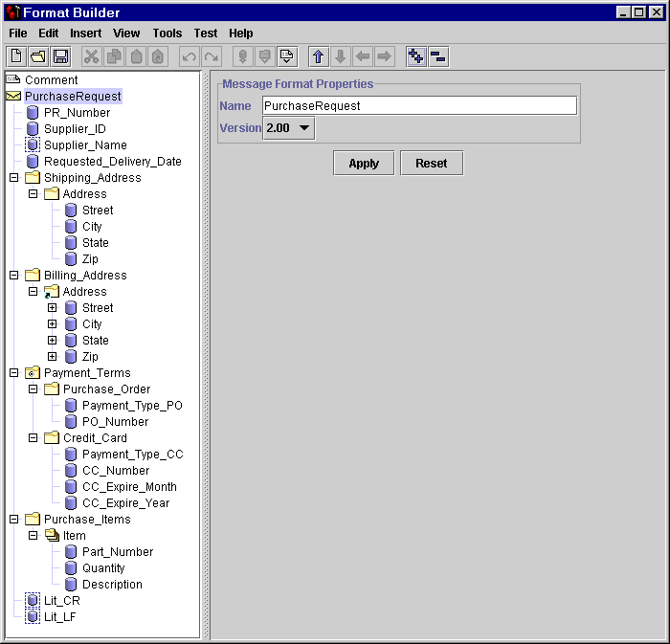670x644 pixels.
Task: Open the Tools menu
Action: 167,33
